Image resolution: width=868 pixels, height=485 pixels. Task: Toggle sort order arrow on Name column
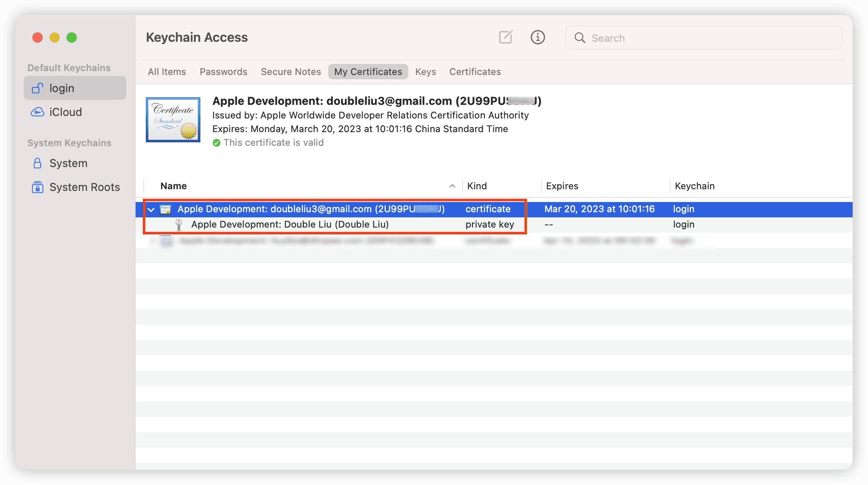pyautogui.click(x=452, y=186)
